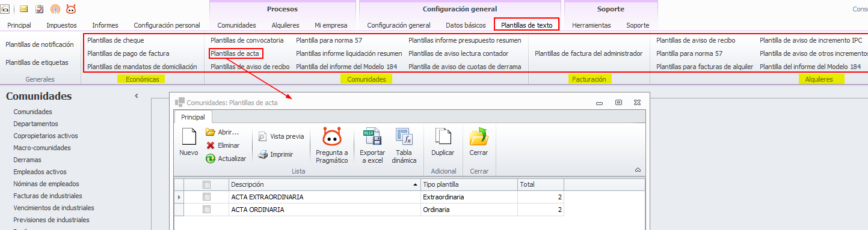Screen dimensions: 868x230
Task: Open Macro-comunidades in sidebar
Action: 42,148
